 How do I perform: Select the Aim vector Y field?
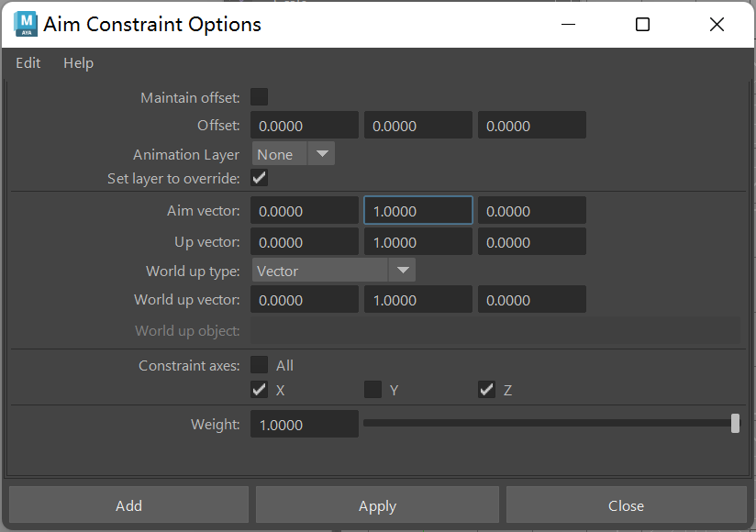(417, 211)
